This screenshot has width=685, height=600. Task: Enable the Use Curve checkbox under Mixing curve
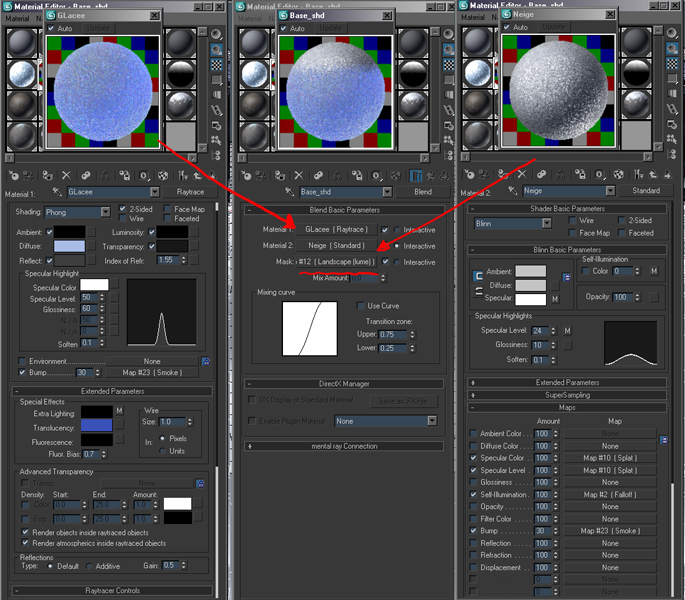(x=361, y=306)
